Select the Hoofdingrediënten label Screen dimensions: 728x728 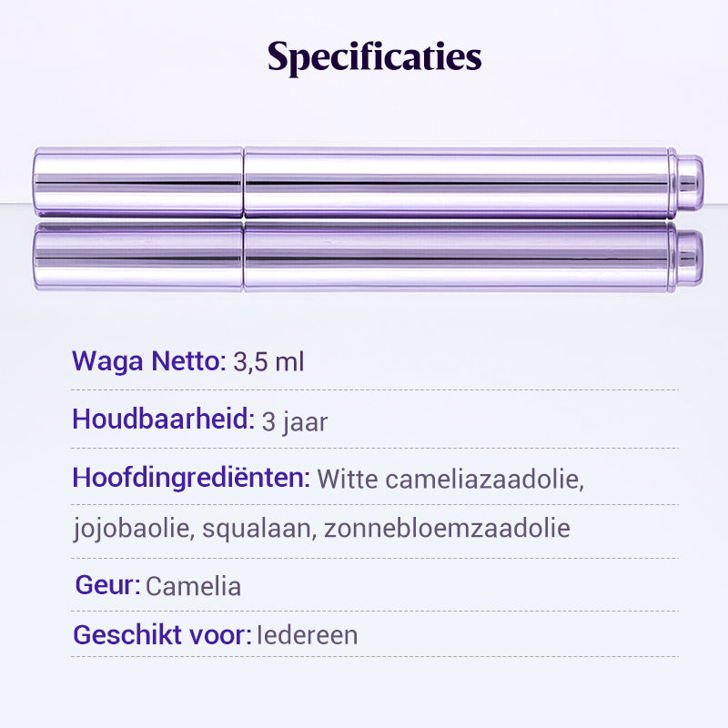[x=191, y=478]
